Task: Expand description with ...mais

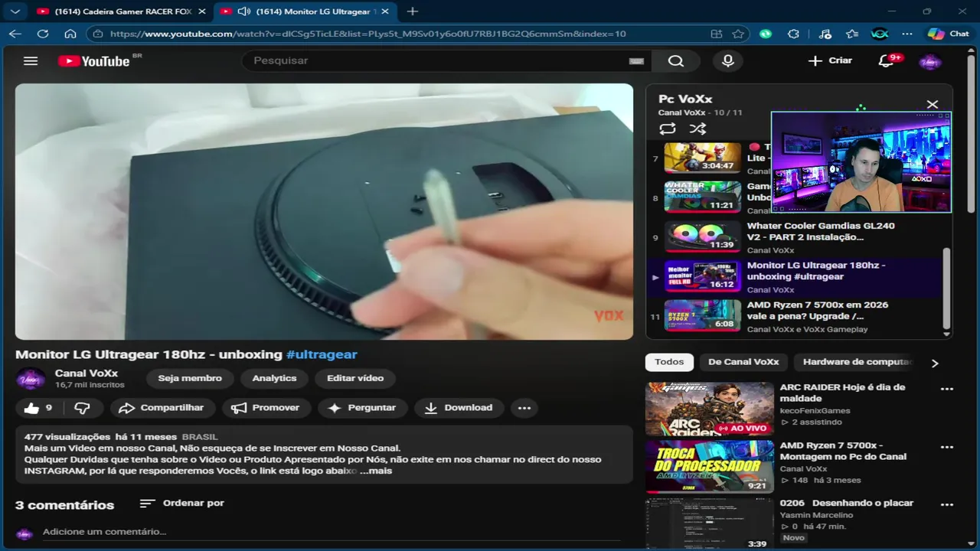Action: (376, 471)
